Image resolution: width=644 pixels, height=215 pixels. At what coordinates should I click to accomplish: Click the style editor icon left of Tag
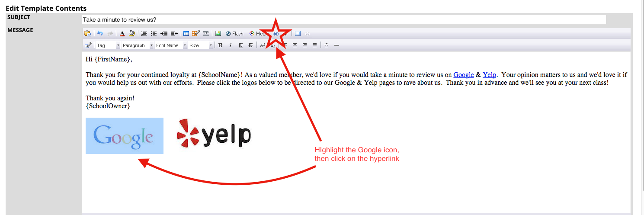pos(88,45)
